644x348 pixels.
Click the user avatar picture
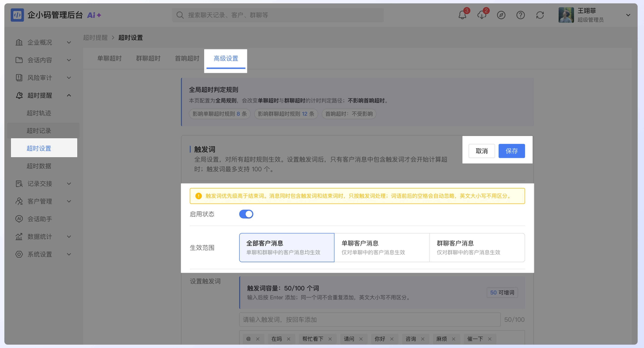coord(566,15)
